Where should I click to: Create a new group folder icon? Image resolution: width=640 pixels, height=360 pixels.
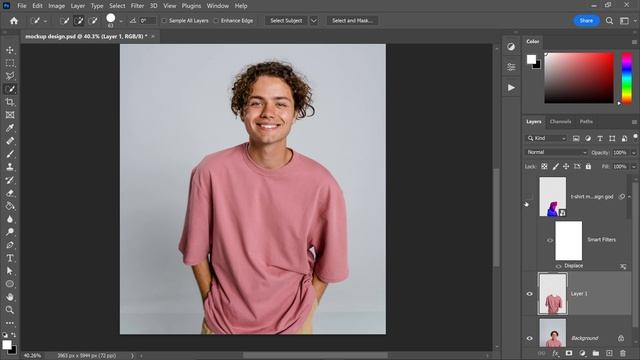pyautogui.click(x=596, y=353)
